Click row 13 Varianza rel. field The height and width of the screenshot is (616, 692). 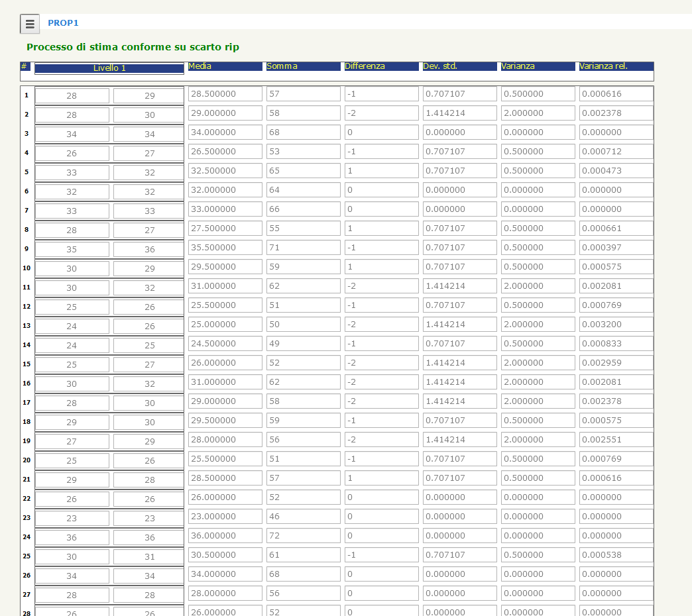point(616,325)
